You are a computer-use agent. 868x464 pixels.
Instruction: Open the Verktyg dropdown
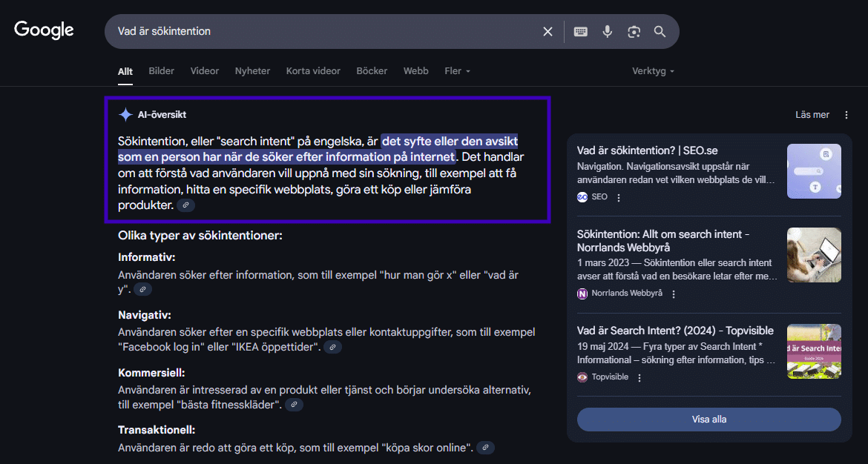653,71
